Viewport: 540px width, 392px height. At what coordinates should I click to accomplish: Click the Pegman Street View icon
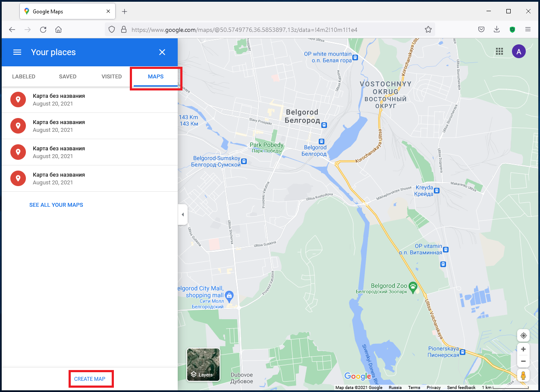point(524,375)
